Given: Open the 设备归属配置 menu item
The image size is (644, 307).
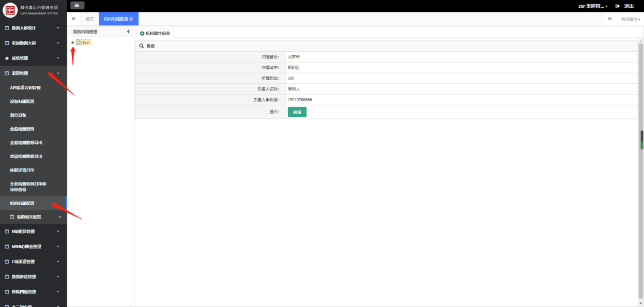Looking at the screenshot, I should click(22, 101).
